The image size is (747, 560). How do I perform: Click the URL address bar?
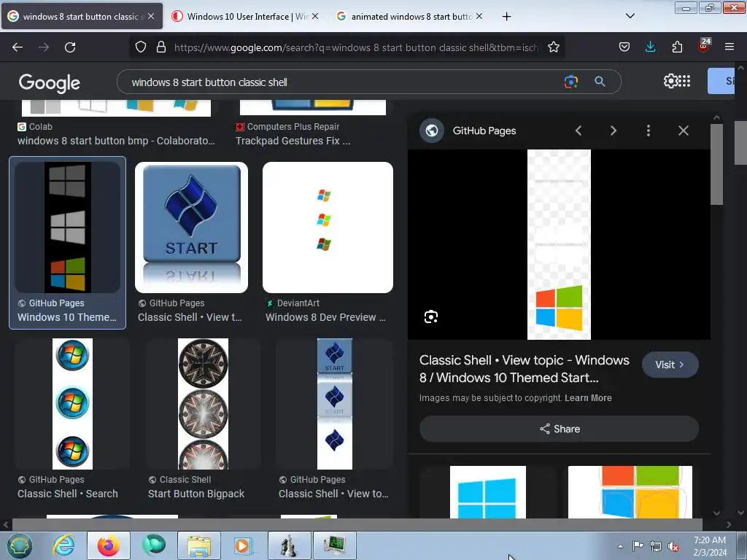[x=356, y=47]
